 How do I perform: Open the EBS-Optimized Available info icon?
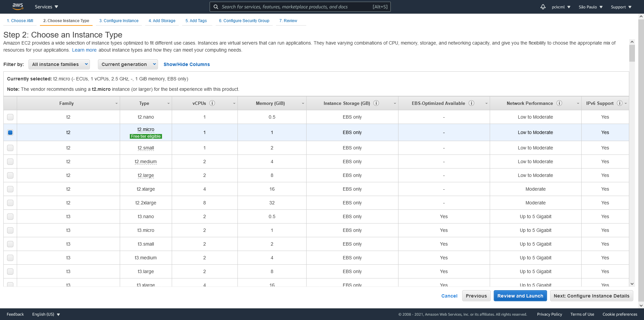[472, 103]
